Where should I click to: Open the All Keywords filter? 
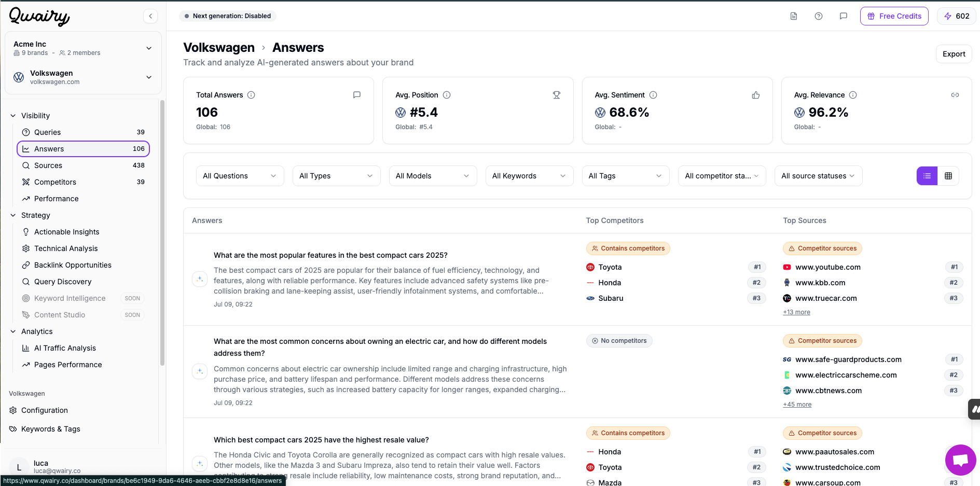click(x=530, y=176)
